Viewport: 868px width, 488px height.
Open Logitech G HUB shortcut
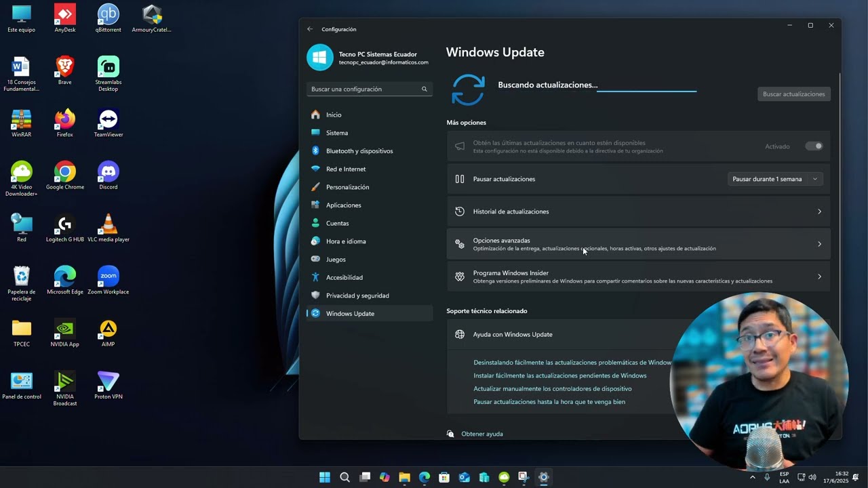click(x=65, y=228)
